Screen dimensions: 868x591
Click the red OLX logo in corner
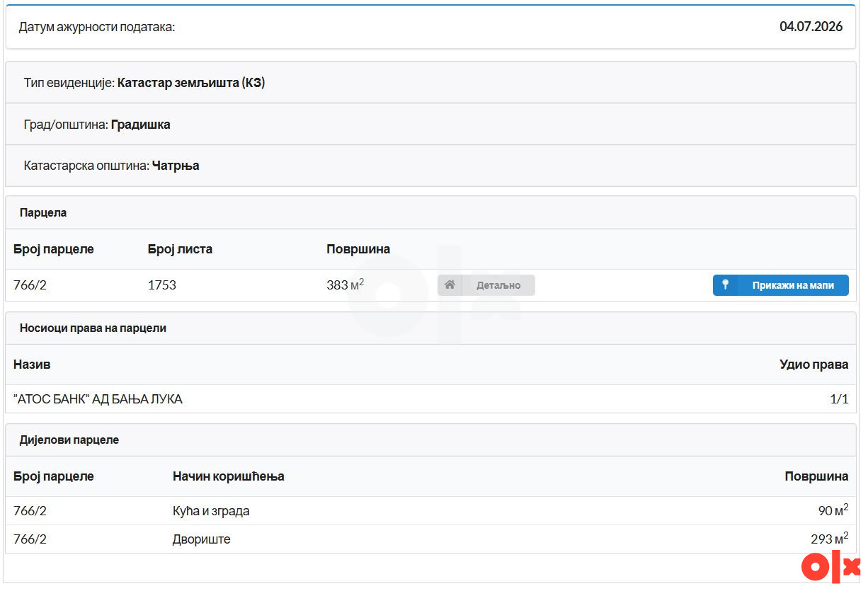[830, 567]
